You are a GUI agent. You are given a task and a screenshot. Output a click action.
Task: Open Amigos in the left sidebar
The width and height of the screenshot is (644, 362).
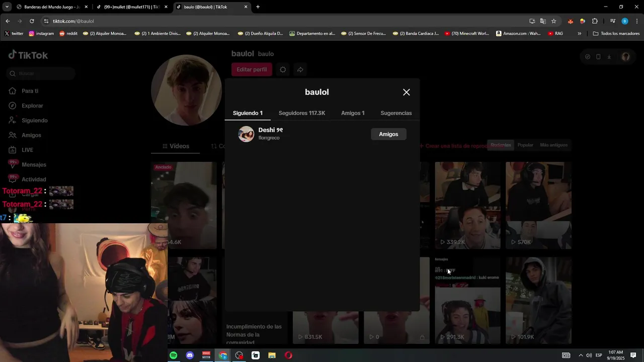coord(31,135)
